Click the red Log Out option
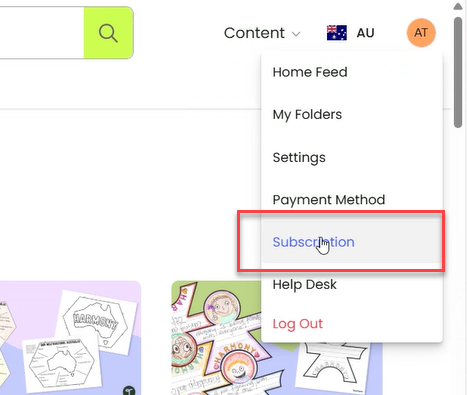The height and width of the screenshot is (395, 467). pos(298,324)
